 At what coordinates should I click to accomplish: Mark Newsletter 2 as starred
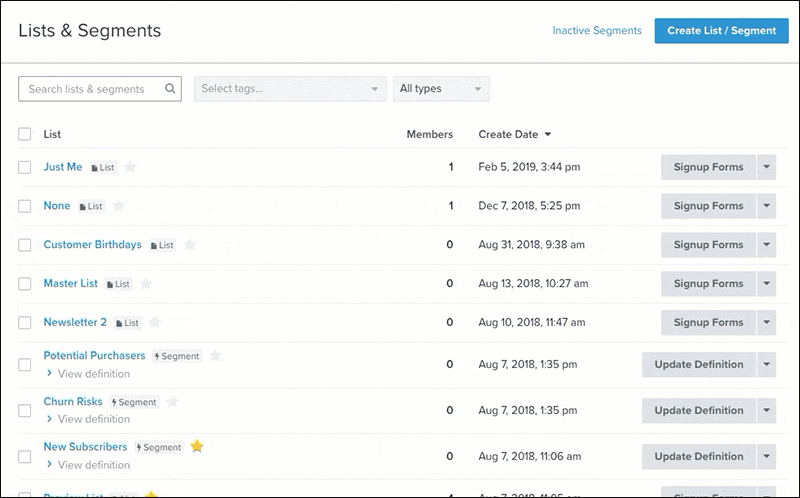click(155, 323)
